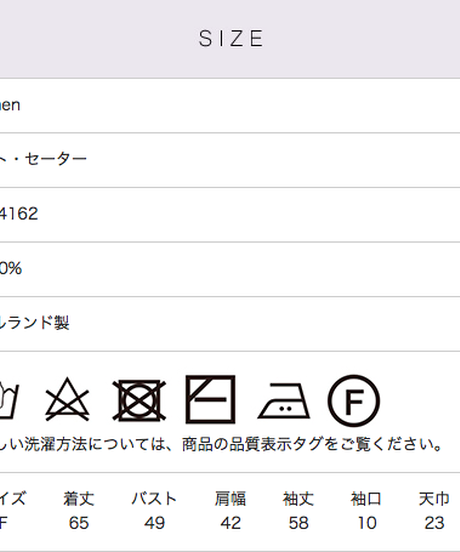Viewport: 460px width, 552px height.
Task: Click the ランド製 country of origin text
Action: tap(34, 322)
